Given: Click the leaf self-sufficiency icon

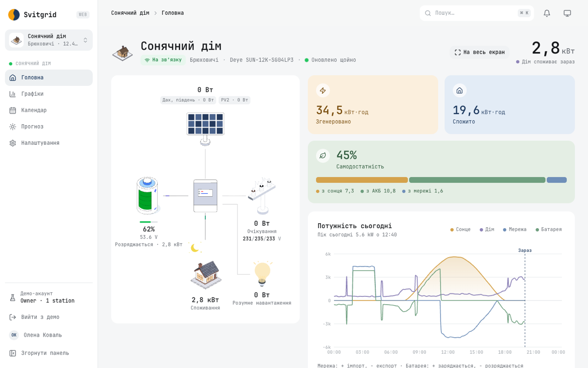Looking at the screenshot, I should click(x=323, y=156).
